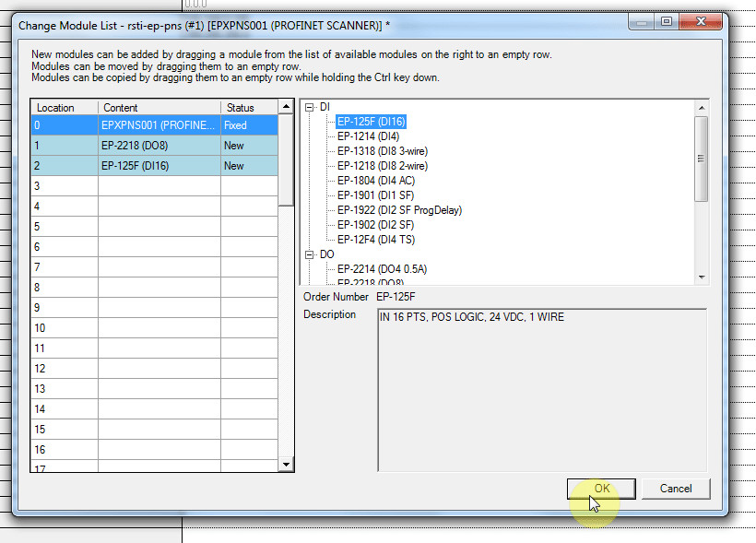Image resolution: width=756 pixels, height=543 pixels.
Task: Click the Status column header
Action: click(249, 108)
